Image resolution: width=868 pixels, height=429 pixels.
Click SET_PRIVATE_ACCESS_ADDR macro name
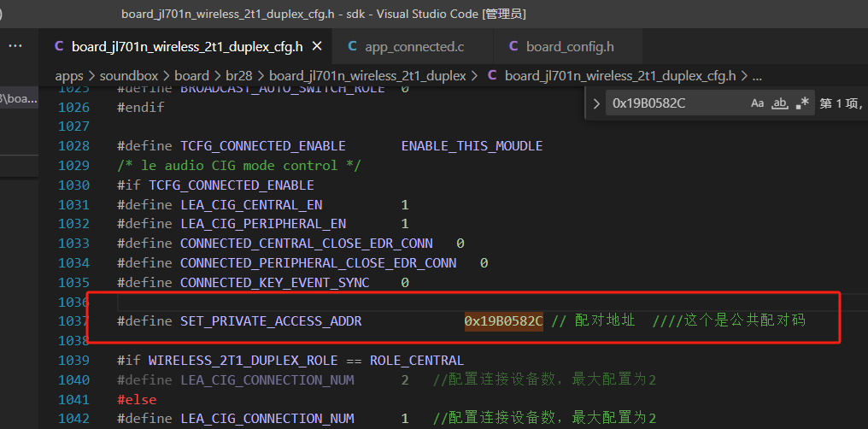pyautogui.click(x=271, y=321)
